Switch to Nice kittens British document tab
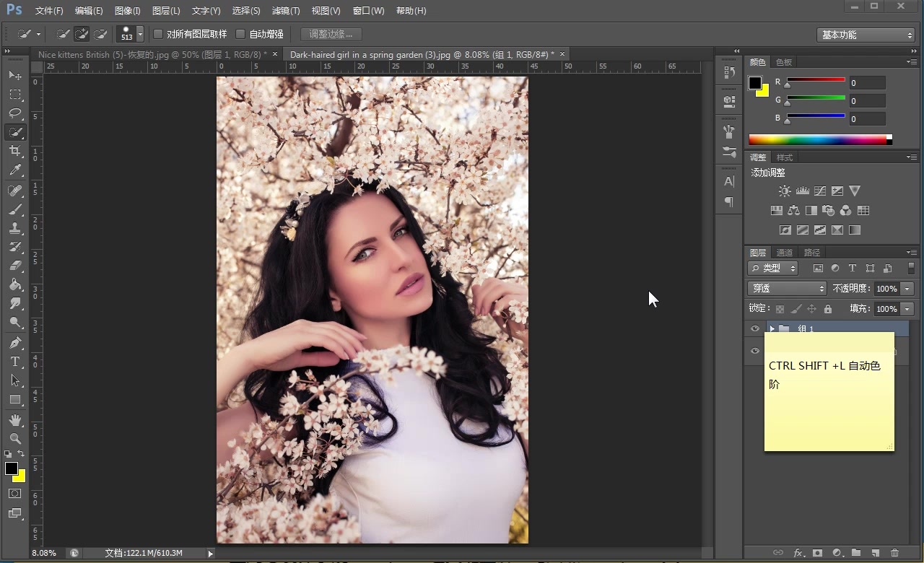Viewport: 924px width, 563px height. point(152,54)
